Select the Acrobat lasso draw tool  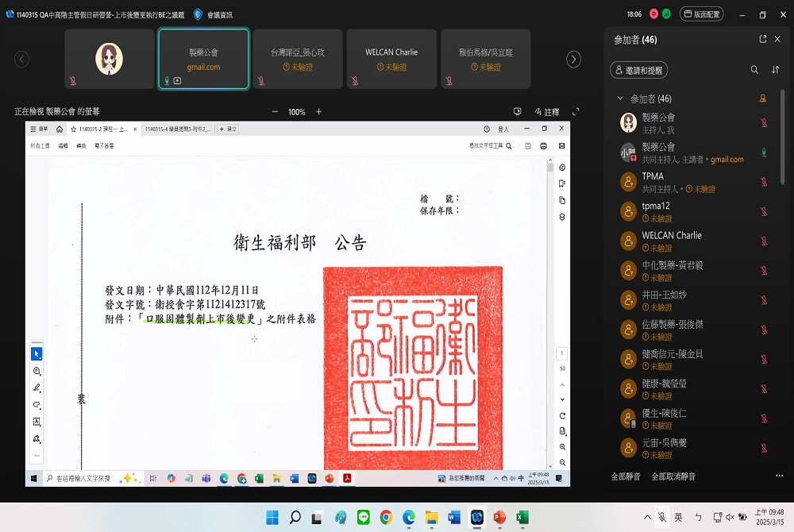tap(37, 405)
